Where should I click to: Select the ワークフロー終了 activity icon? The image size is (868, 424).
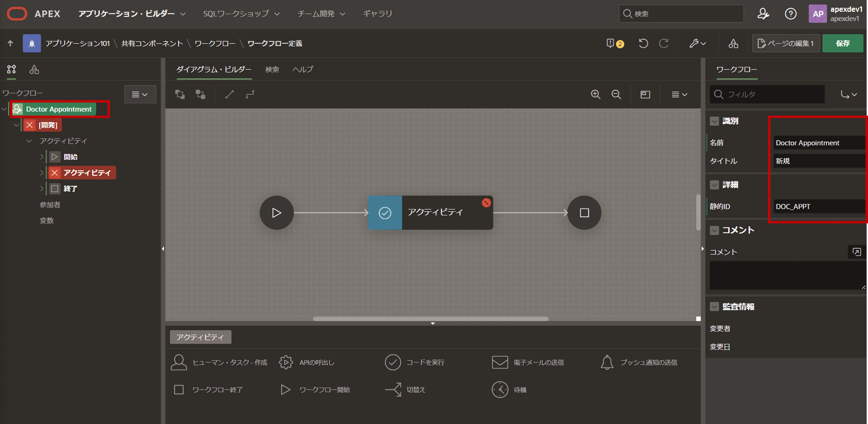(x=179, y=390)
